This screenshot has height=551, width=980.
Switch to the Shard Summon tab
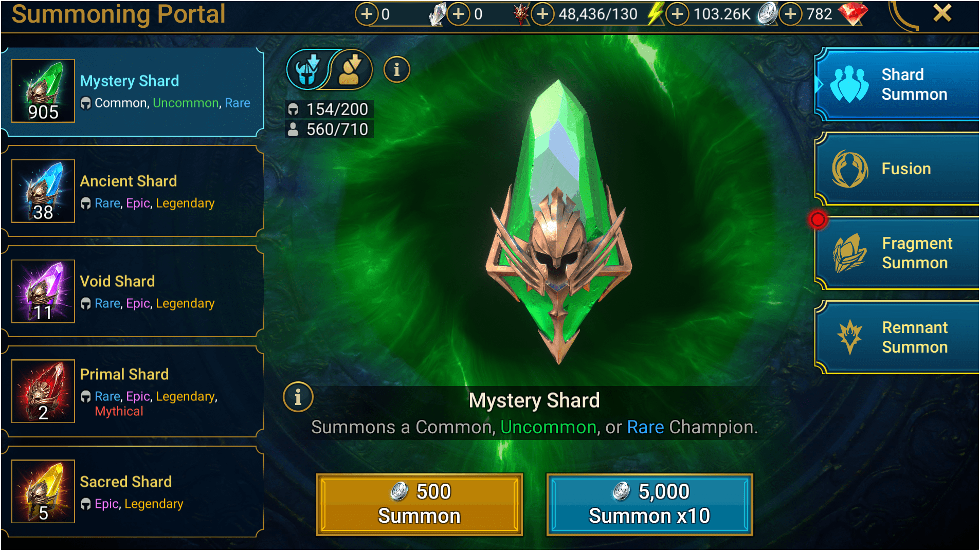point(898,85)
